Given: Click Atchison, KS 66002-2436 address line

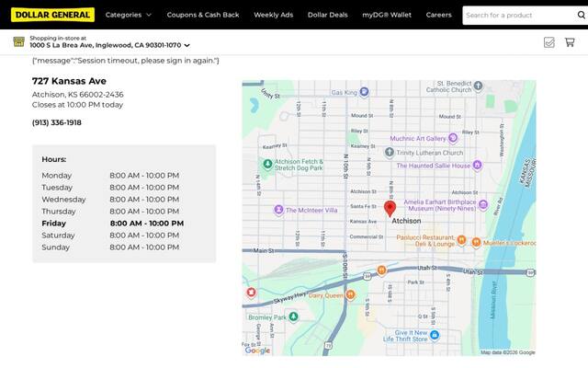Looking at the screenshot, I should pyautogui.click(x=77, y=95).
